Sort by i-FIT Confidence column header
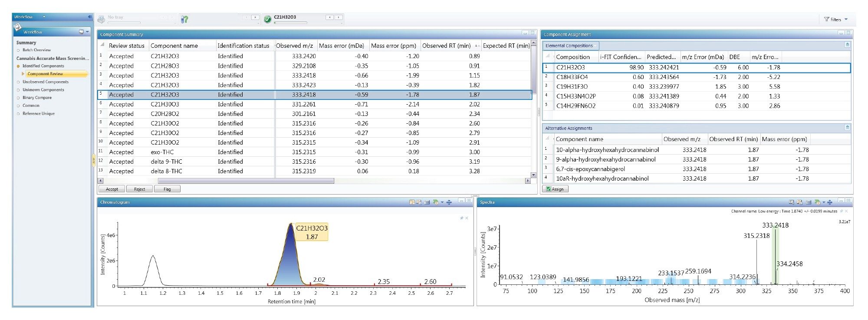868x320 pixels. [x=621, y=57]
